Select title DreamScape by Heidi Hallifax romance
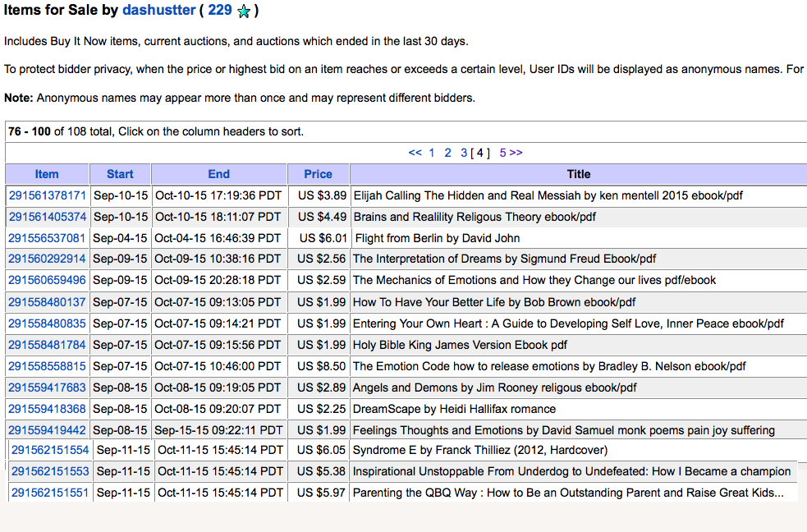This screenshot has height=532, width=807. point(454,409)
